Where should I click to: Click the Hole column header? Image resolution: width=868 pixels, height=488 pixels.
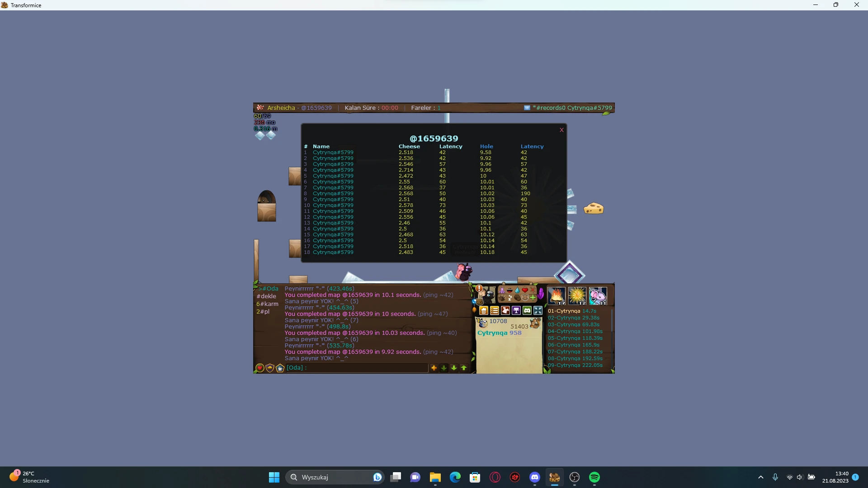486,146
